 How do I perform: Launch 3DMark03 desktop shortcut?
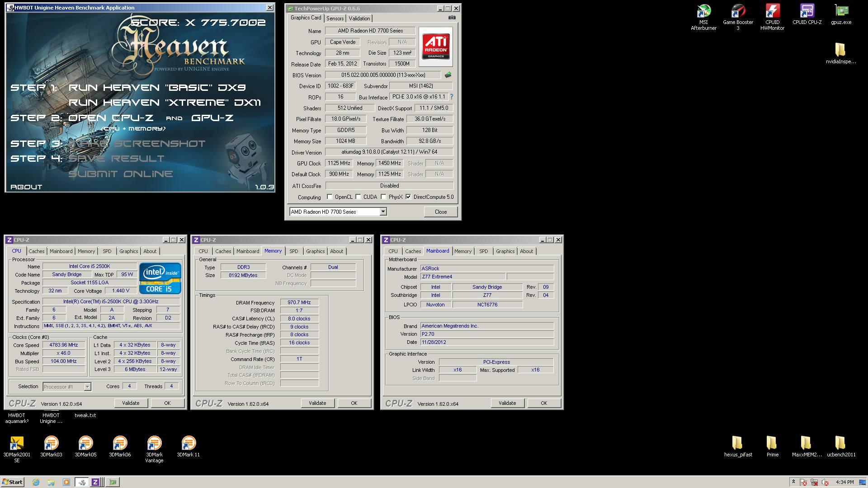(x=51, y=447)
